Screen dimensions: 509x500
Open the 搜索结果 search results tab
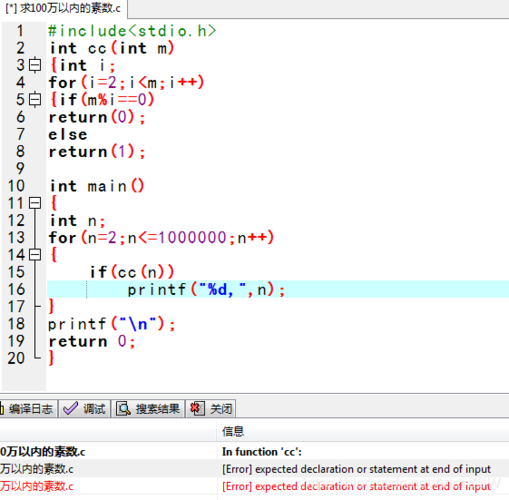tap(148, 409)
